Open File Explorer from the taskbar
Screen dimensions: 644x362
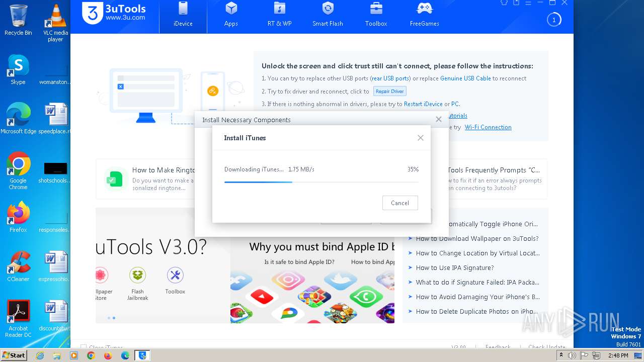57,355
